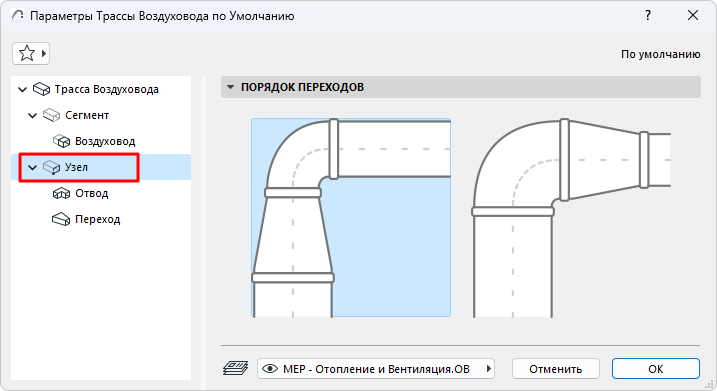Click the Сегмент tree icon
The height and width of the screenshot is (391, 717).
tap(51, 115)
